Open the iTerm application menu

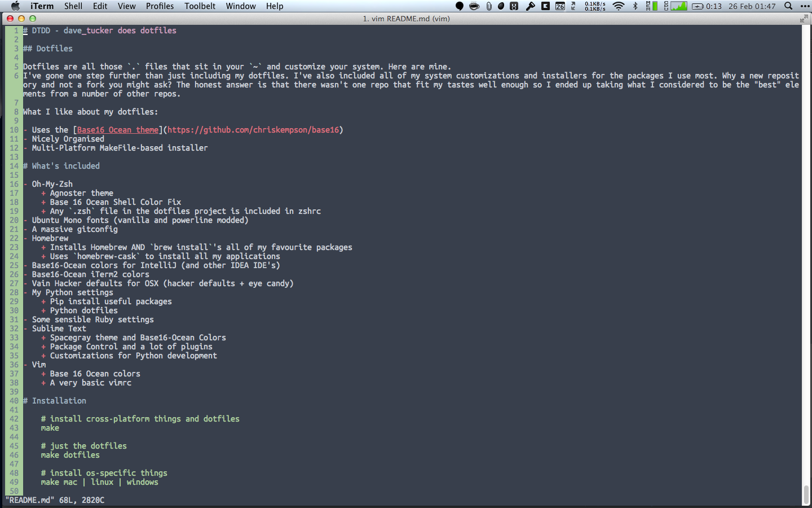click(x=42, y=6)
